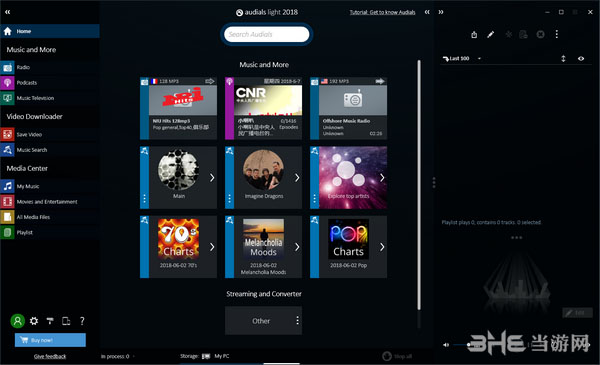Click the export/share icon in player toolbar
Image resolution: width=600 pixels, height=365 pixels.
tap(474, 35)
